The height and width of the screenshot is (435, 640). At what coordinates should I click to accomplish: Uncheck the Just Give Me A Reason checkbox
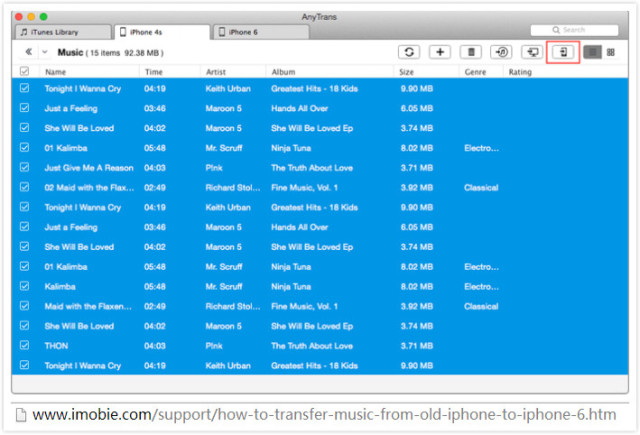coord(24,167)
